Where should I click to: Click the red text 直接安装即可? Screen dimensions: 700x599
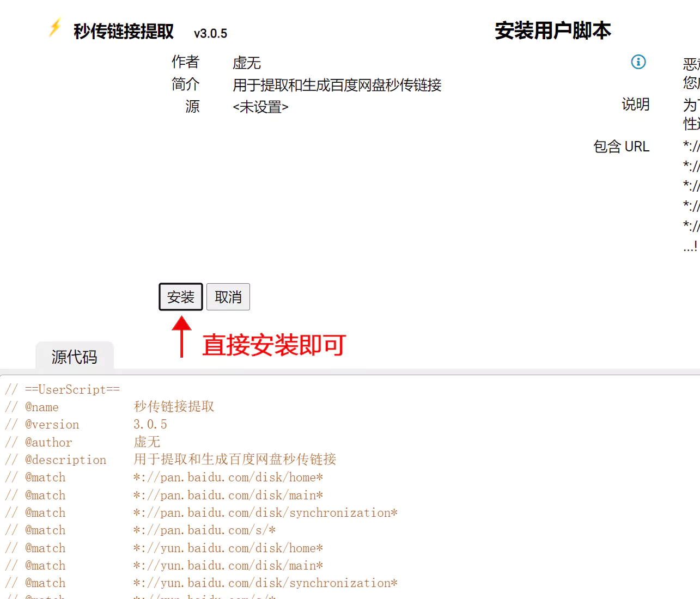[x=274, y=345]
